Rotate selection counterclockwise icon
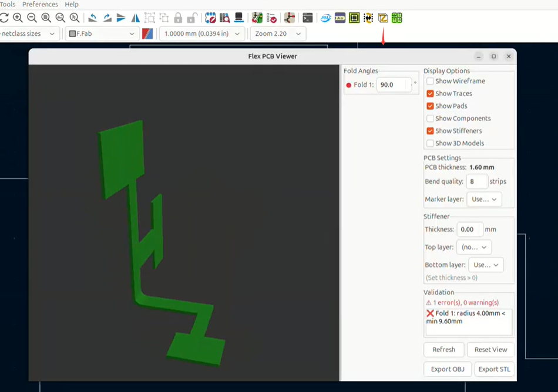558x392 pixels. (93, 18)
